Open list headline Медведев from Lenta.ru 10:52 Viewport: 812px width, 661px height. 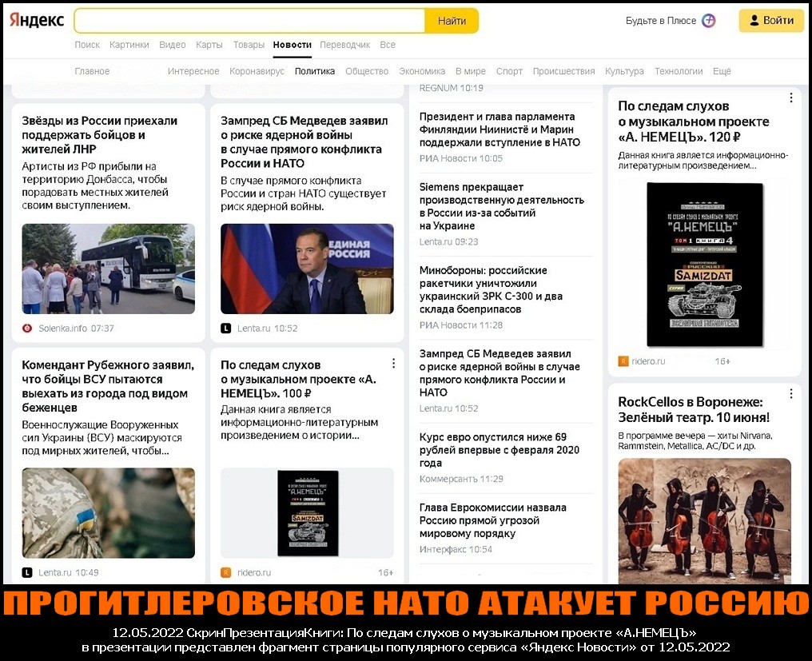[x=500, y=373]
